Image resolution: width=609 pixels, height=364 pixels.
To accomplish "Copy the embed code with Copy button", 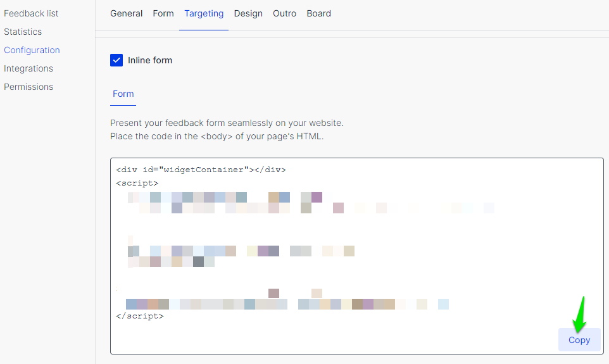I will click(x=579, y=340).
